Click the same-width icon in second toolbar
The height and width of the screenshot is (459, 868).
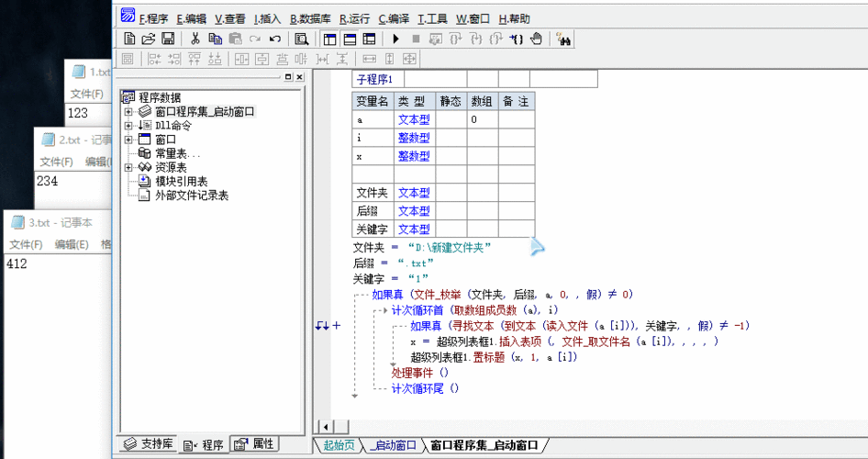pos(369,58)
